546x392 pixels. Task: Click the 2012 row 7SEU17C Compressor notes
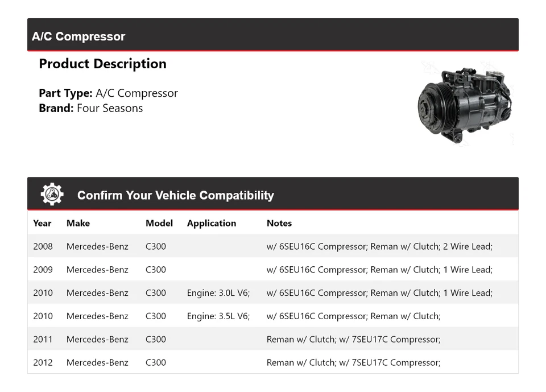353,362
